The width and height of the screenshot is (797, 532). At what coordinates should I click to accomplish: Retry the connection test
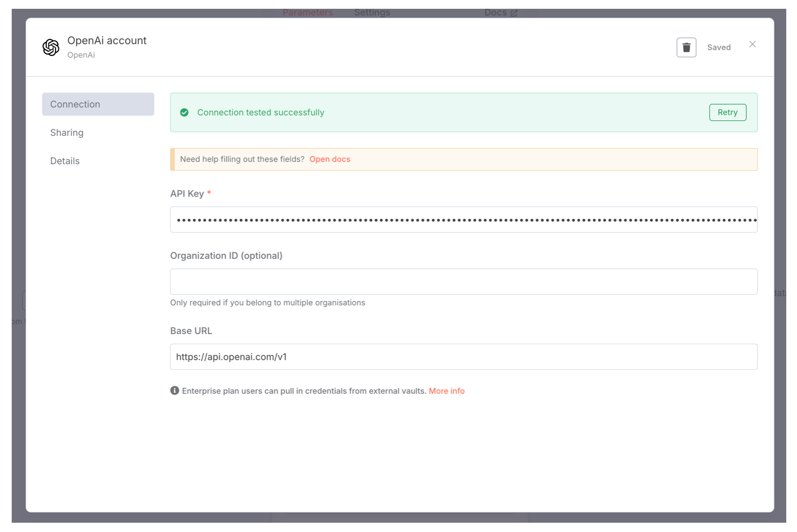tap(727, 112)
